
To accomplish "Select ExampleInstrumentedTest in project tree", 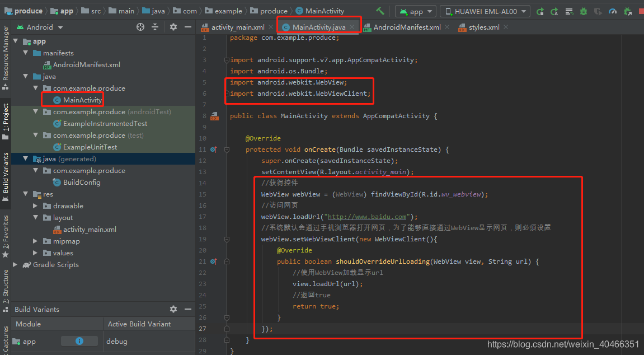I will (100, 123).
